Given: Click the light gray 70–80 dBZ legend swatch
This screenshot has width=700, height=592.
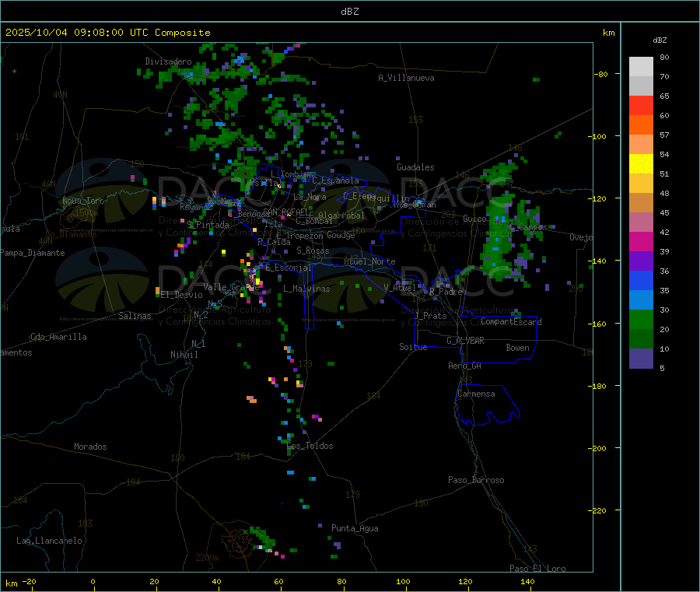Looking at the screenshot, I should [x=641, y=67].
